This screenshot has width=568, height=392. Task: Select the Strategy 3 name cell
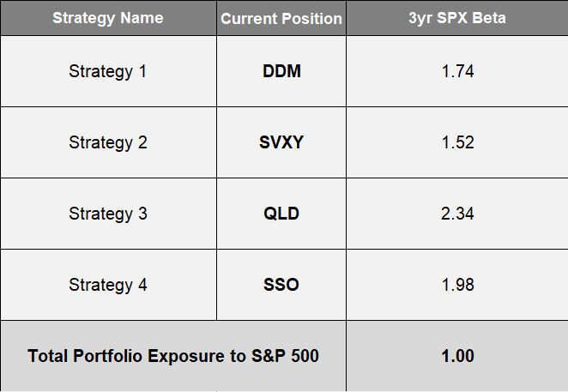(x=108, y=214)
